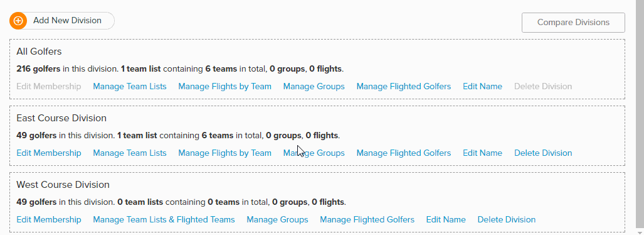
Task: Edit Membership of West Course Division
Action: tap(49, 220)
